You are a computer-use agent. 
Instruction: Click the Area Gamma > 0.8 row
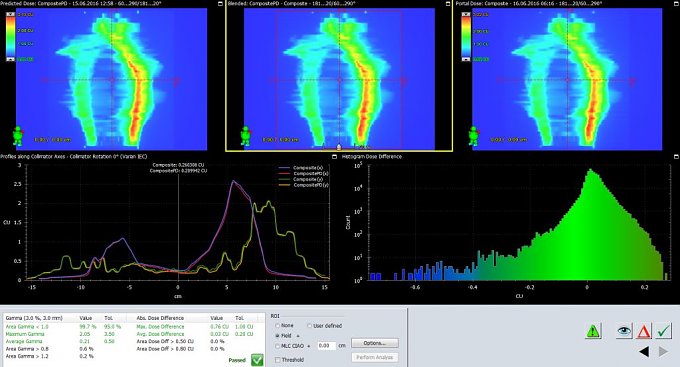pyautogui.click(x=49, y=349)
